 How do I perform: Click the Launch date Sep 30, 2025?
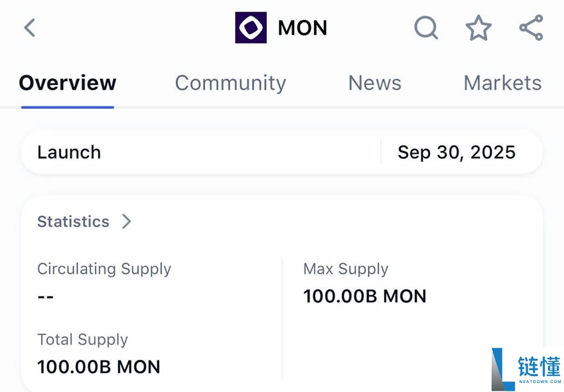tap(456, 152)
